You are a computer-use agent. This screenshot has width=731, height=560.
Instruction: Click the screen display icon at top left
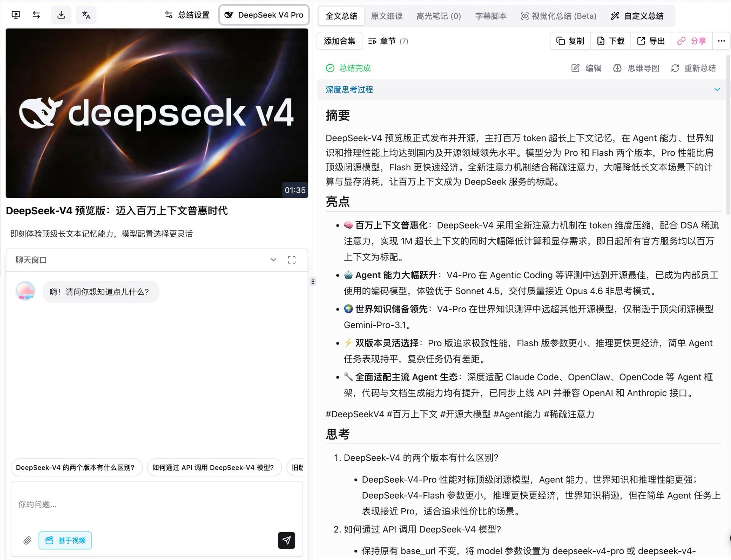pyautogui.click(x=16, y=15)
